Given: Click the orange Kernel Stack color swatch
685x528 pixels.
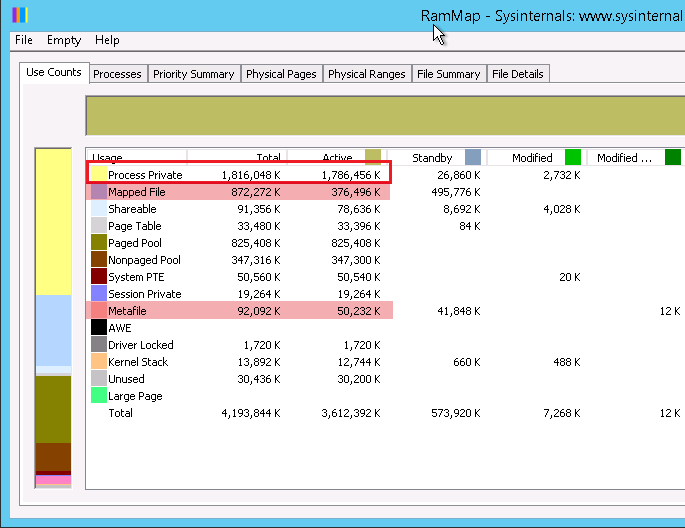Looking at the screenshot, I should (99, 362).
